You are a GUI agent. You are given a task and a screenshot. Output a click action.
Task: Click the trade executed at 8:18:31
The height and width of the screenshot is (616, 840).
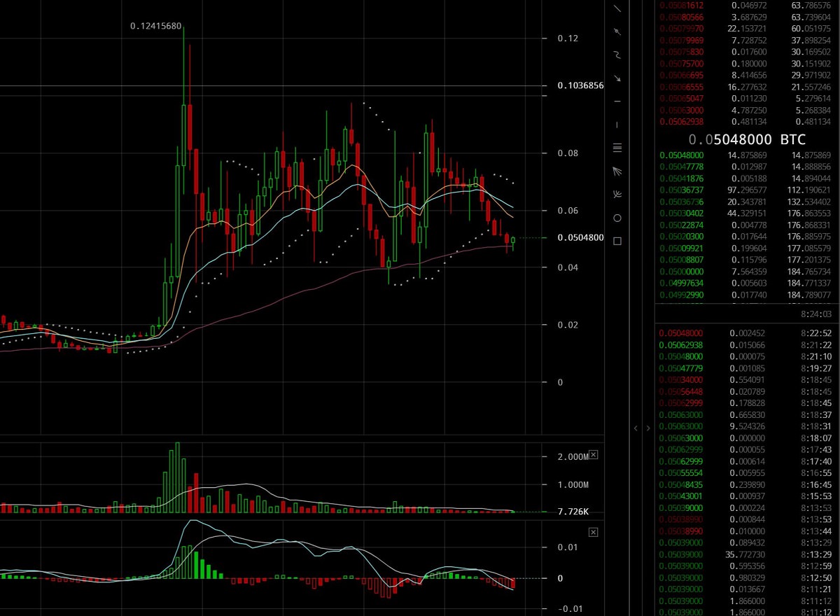pos(747,426)
